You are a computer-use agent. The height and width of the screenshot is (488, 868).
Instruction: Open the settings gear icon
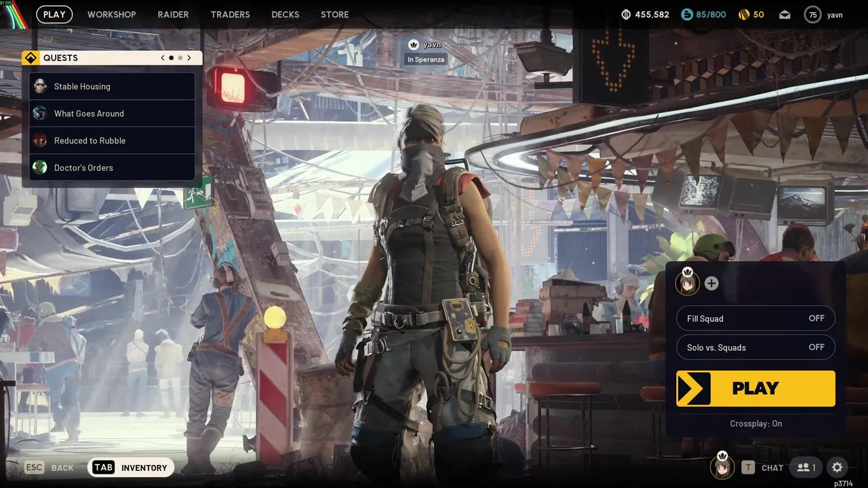click(837, 468)
